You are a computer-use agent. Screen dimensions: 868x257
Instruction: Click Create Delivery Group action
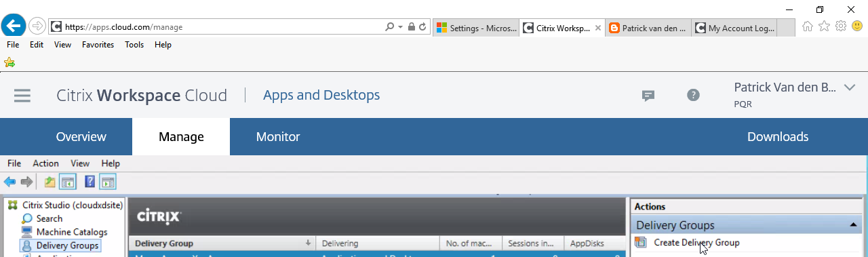[x=696, y=243]
